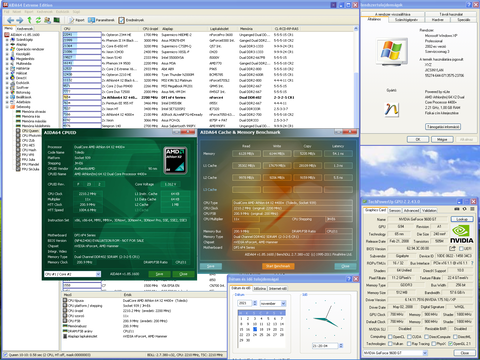Open the Eszközök menu in AIDA64
The height and width of the screenshot is (360, 480).
click(x=62, y=12)
